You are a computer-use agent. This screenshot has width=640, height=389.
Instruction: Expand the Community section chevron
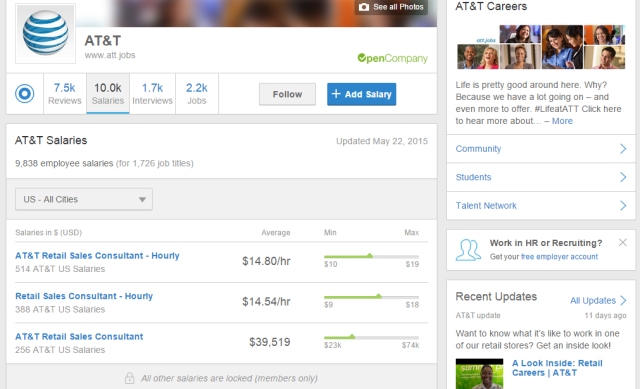coord(623,149)
